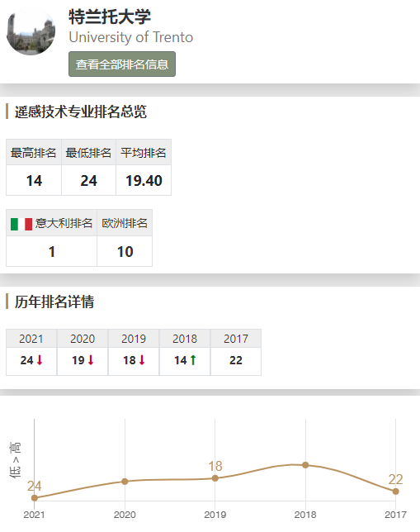Click the 2019 x-axis label under chart
420x532 pixels.
[x=215, y=515]
